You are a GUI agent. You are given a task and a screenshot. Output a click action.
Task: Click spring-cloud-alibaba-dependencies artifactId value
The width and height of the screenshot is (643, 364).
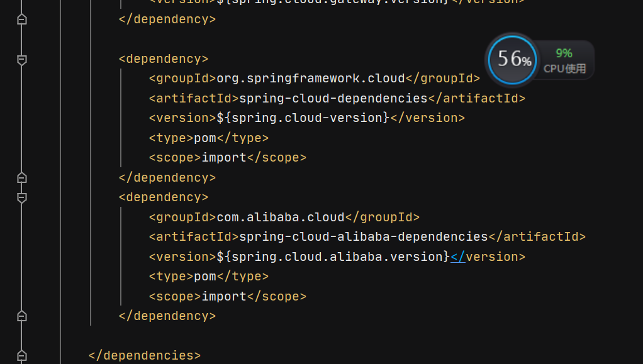[x=363, y=237]
